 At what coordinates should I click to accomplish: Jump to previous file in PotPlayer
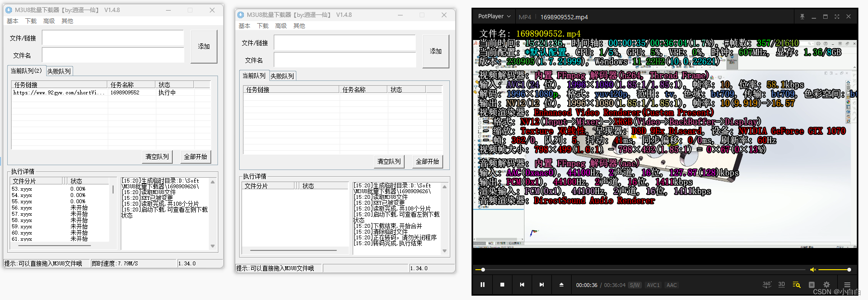click(x=522, y=285)
